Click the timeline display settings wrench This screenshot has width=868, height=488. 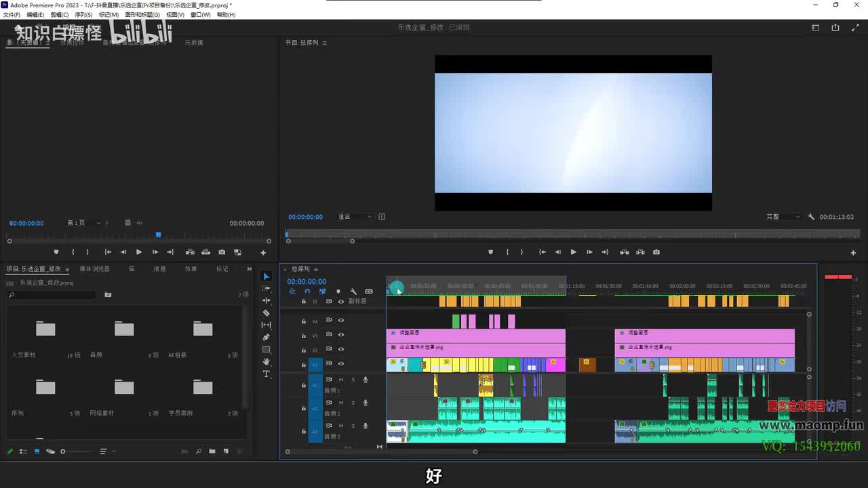pos(353,291)
